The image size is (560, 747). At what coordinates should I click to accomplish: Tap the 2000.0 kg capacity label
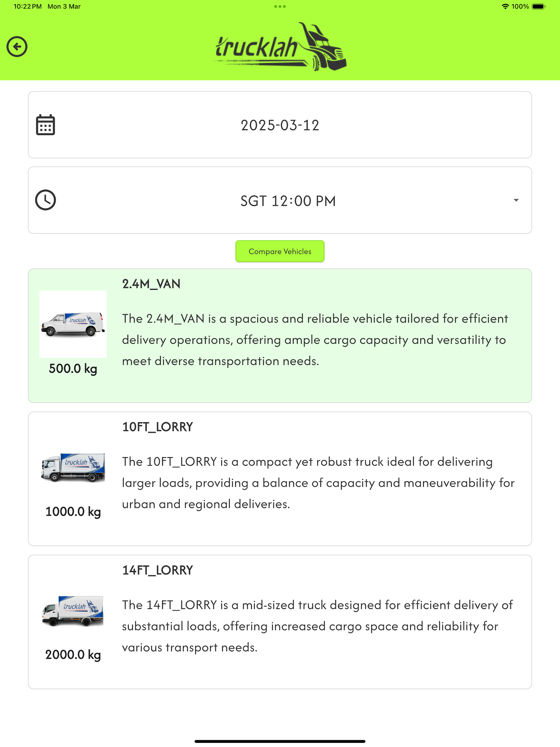tap(73, 655)
